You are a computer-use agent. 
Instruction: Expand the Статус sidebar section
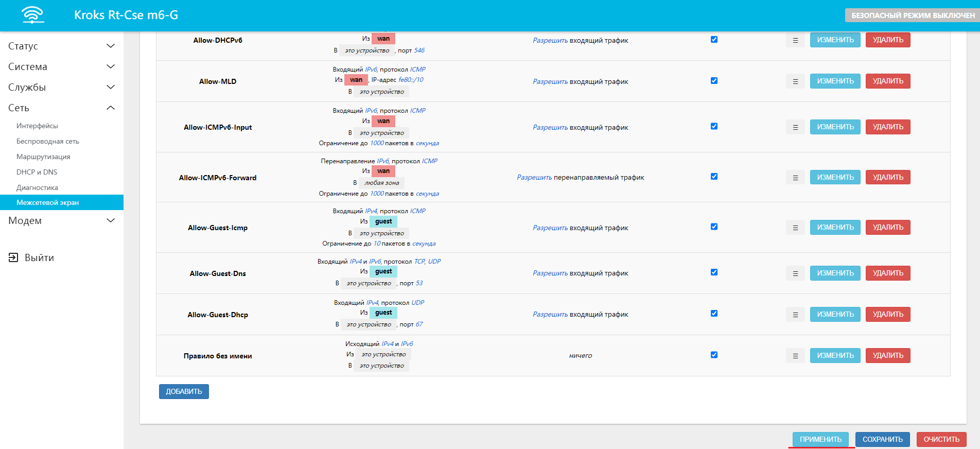coord(61,46)
